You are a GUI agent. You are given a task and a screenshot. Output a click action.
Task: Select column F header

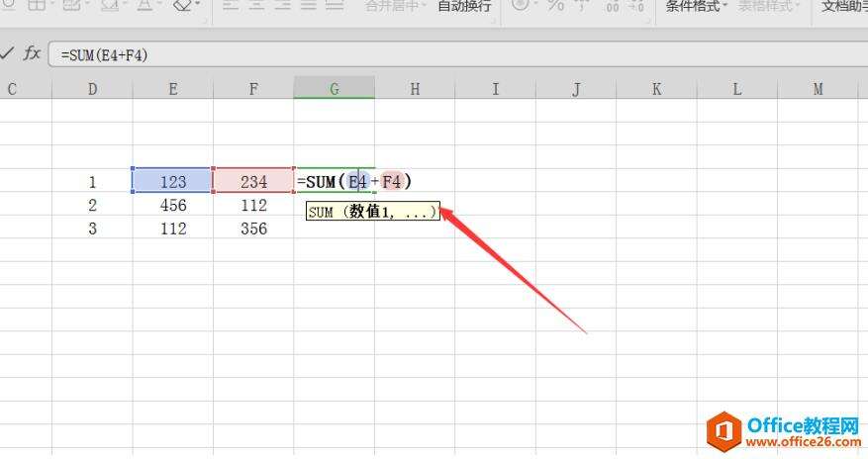click(253, 88)
